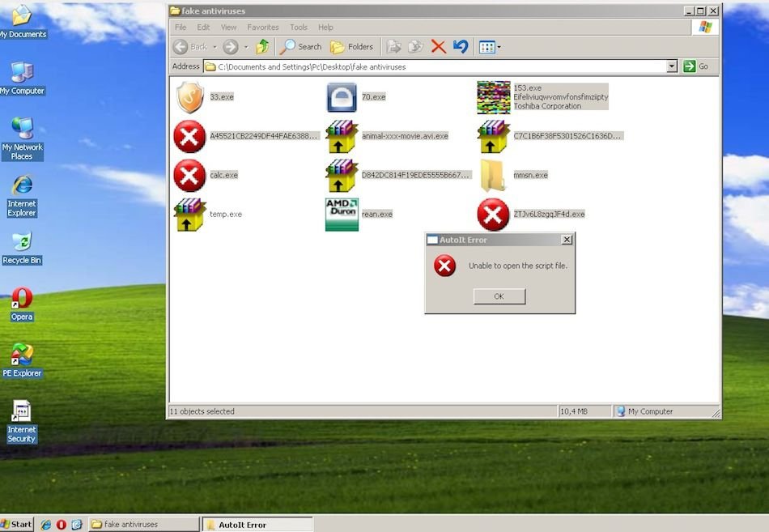
Task: Click the red Delete toolbar icon
Action: coord(439,47)
